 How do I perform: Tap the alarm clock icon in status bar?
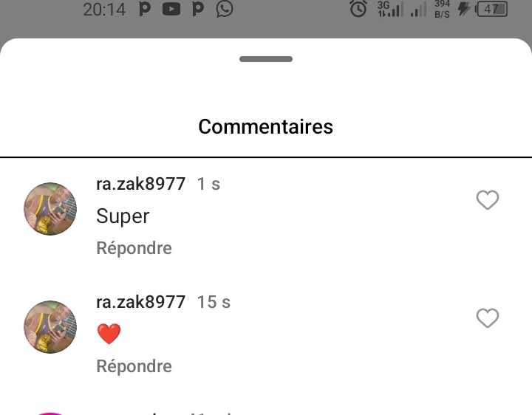point(358,8)
